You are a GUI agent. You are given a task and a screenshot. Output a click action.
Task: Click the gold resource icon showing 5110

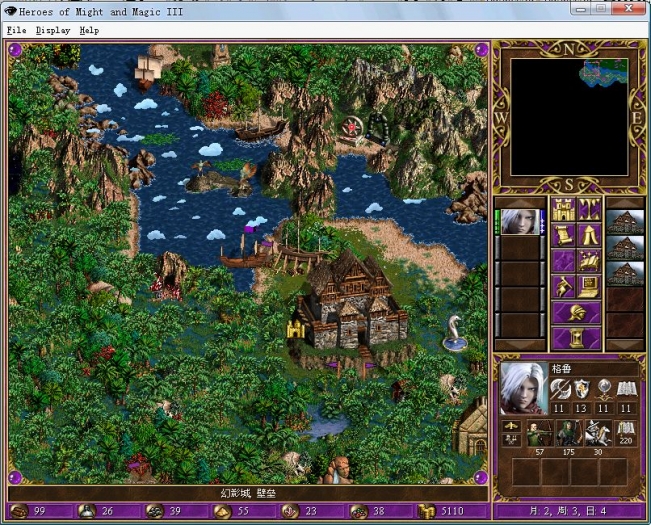(426, 511)
